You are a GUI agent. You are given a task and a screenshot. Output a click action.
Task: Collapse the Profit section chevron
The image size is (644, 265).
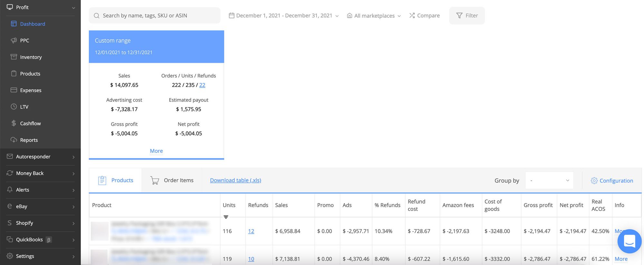click(x=73, y=8)
